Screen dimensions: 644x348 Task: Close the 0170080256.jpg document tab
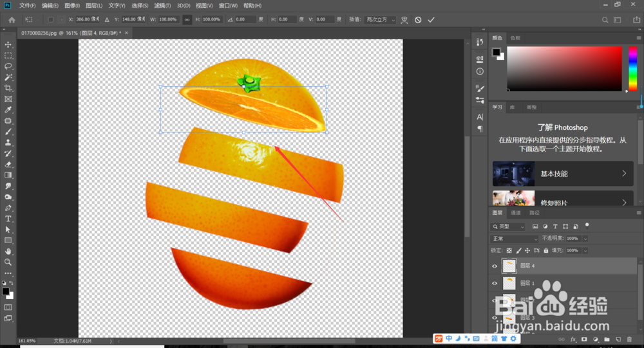(126, 33)
